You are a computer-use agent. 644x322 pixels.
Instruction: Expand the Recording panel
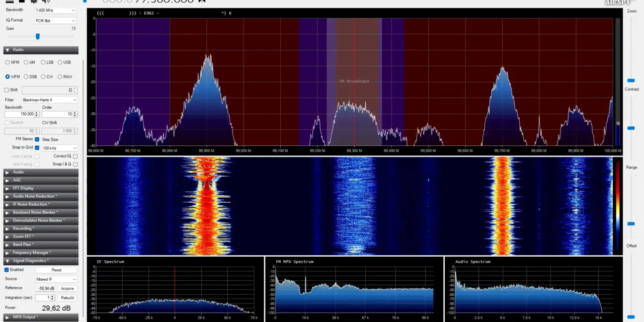(41, 228)
